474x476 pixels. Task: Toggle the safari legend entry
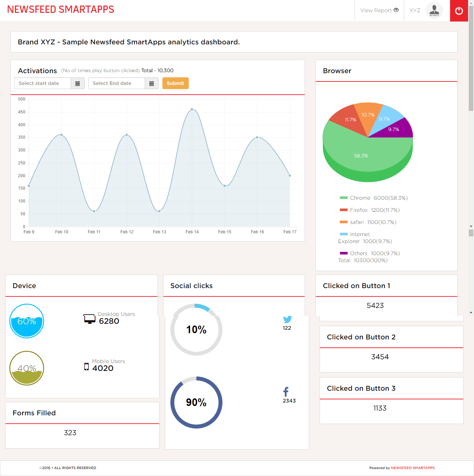[368, 222]
